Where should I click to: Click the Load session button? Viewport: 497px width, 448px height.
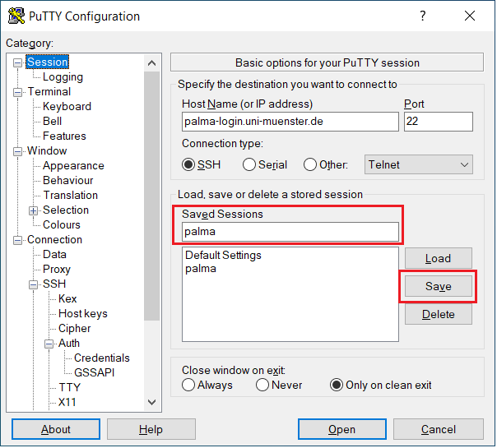tap(438, 258)
